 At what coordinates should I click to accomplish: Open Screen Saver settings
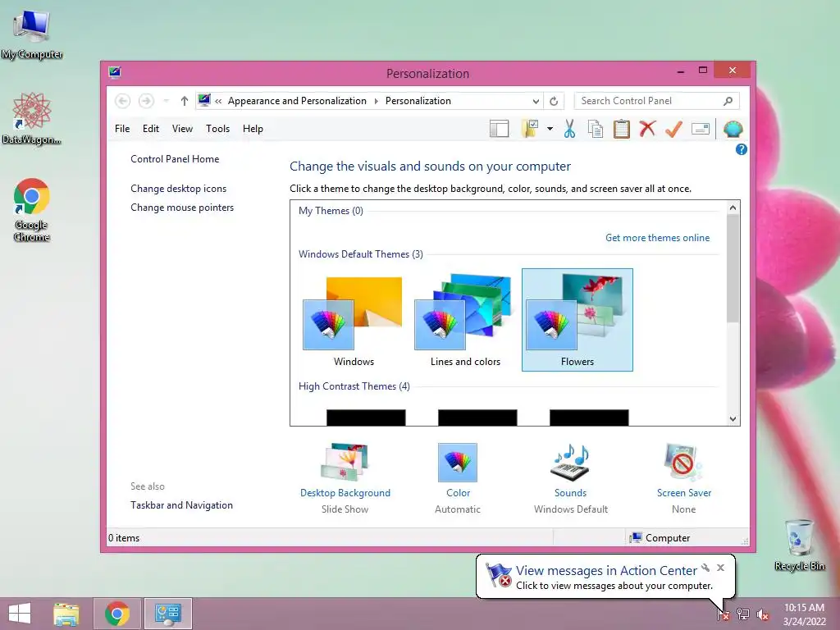(683, 478)
